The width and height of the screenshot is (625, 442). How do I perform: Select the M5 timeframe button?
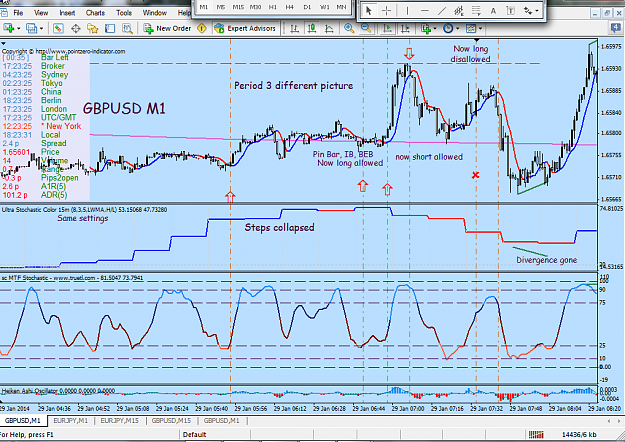[221, 7]
